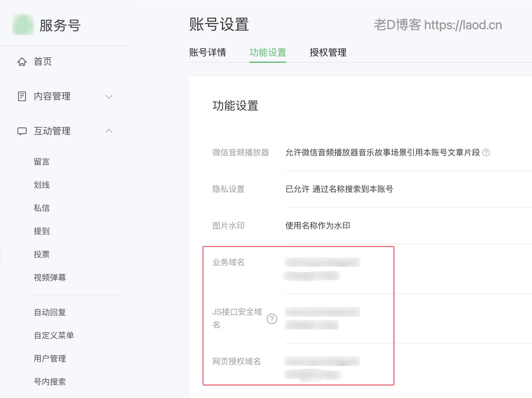Viewport: 532px width, 398px height.
Task: Click the home icon beside 首页
Action: pyautogui.click(x=22, y=62)
